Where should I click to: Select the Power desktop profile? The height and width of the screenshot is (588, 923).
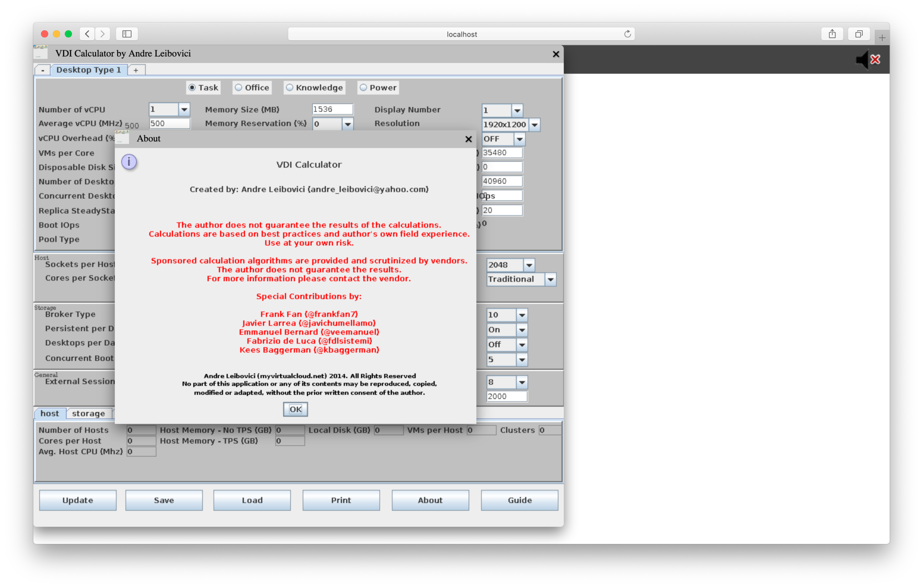coord(378,88)
